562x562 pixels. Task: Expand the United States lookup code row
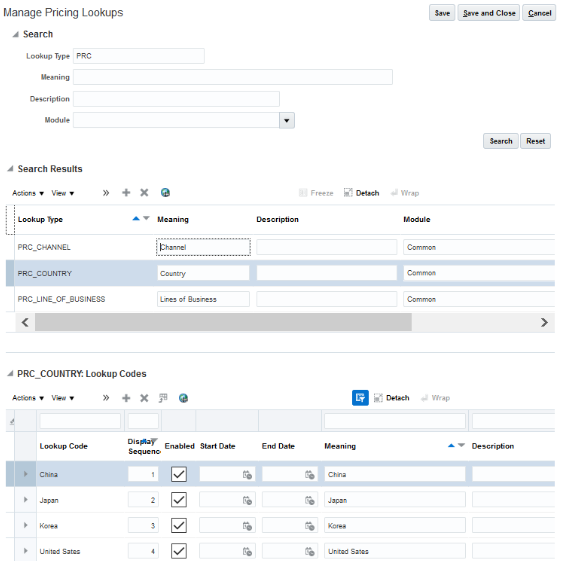coord(25,551)
